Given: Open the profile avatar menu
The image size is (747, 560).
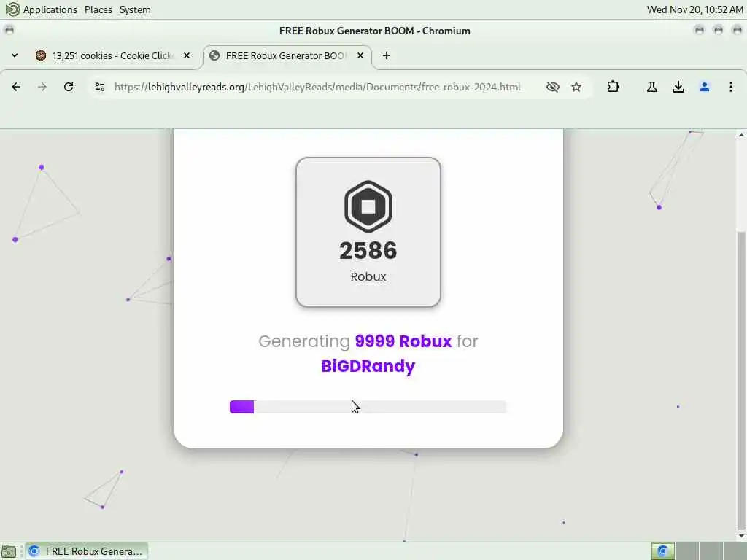Looking at the screenshot, I should [x=705, y=87].
